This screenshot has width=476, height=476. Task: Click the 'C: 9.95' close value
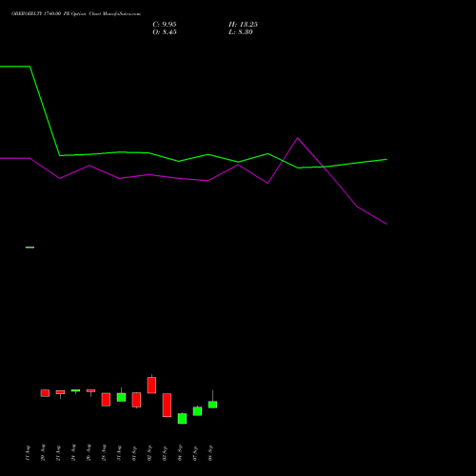[165, 25]
